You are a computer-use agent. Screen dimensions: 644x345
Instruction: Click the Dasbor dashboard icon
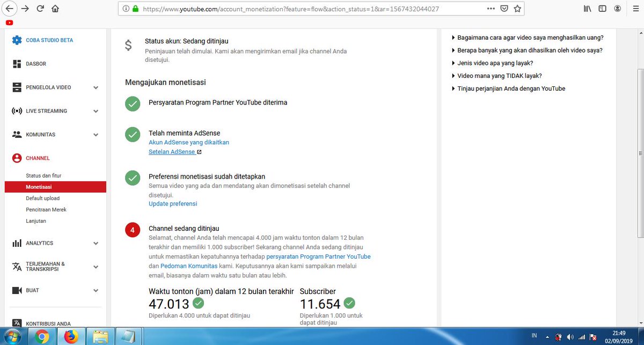tap(17, 64)
